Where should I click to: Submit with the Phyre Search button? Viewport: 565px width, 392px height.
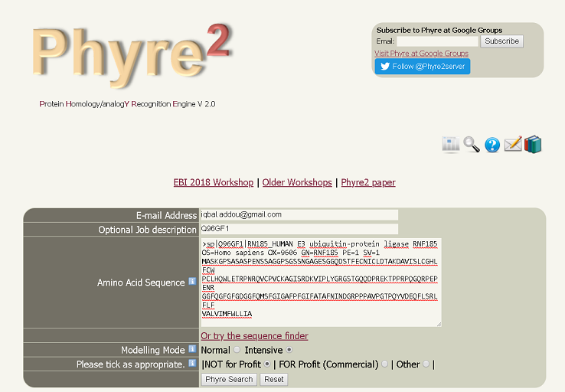tap(229, 379)
